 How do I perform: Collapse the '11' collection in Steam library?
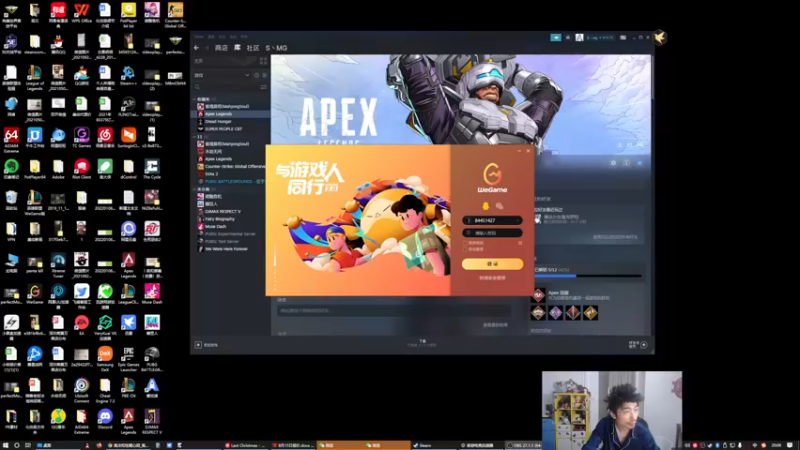(x=194, y=137)
